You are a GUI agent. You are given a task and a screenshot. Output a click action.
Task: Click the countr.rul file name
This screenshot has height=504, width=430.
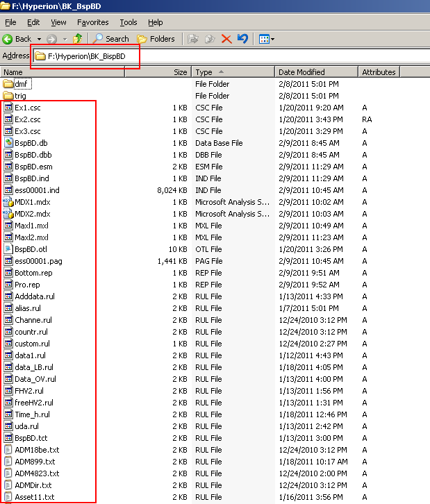(x=31, y=332)
